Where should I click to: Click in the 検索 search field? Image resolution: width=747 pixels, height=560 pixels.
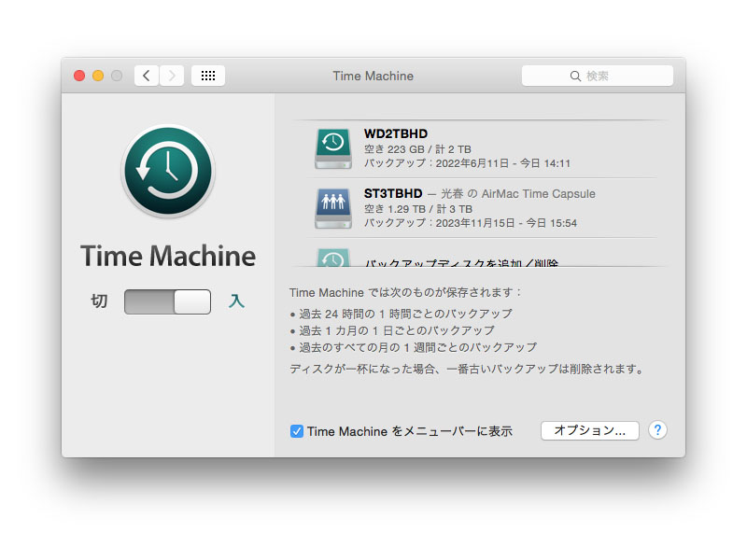point(598,76)
